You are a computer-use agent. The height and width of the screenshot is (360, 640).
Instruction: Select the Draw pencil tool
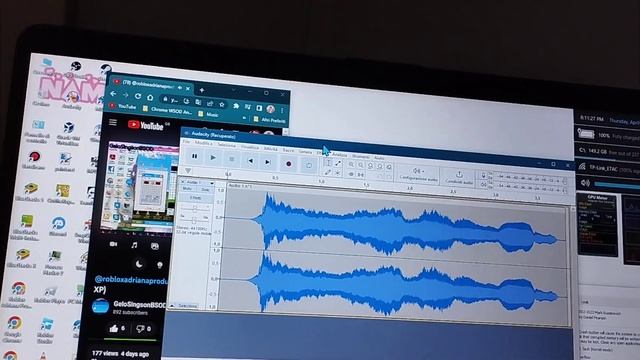pos(327,172)
